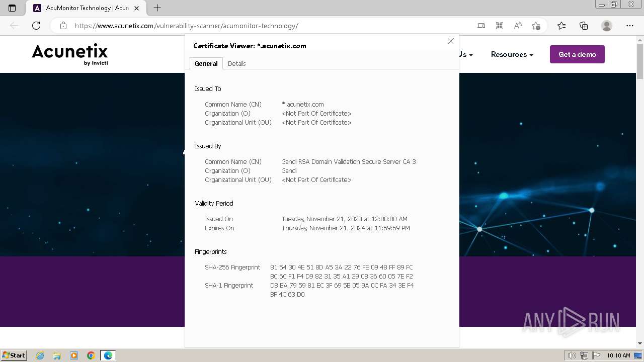Switch to the Details tab
Screen dimensions: 644x362
(236, 63)
